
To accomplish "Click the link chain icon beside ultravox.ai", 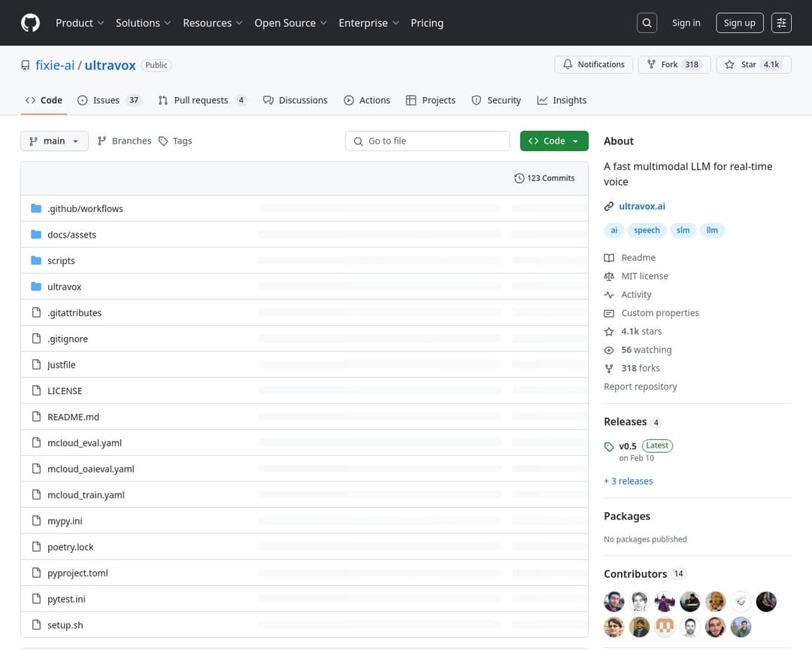I will pos(609,206).
